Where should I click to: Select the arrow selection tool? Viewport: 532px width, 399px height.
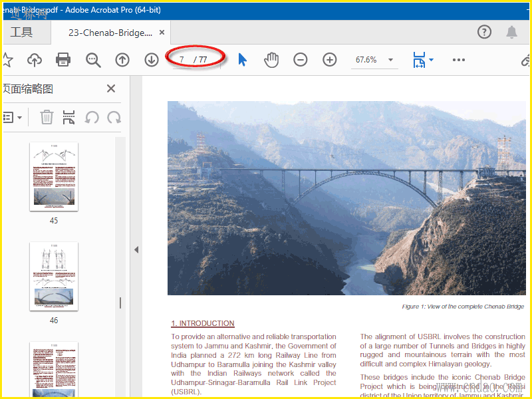pos(242,60)
